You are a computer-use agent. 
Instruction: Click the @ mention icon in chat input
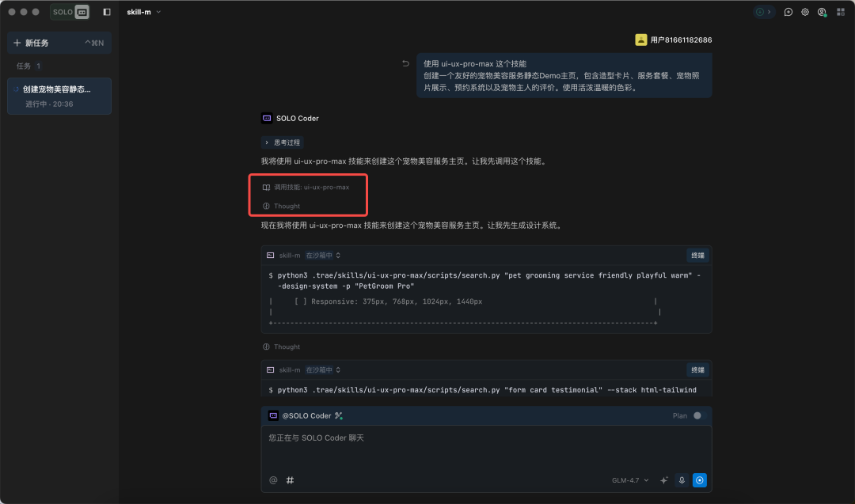[x=272, y=479]
